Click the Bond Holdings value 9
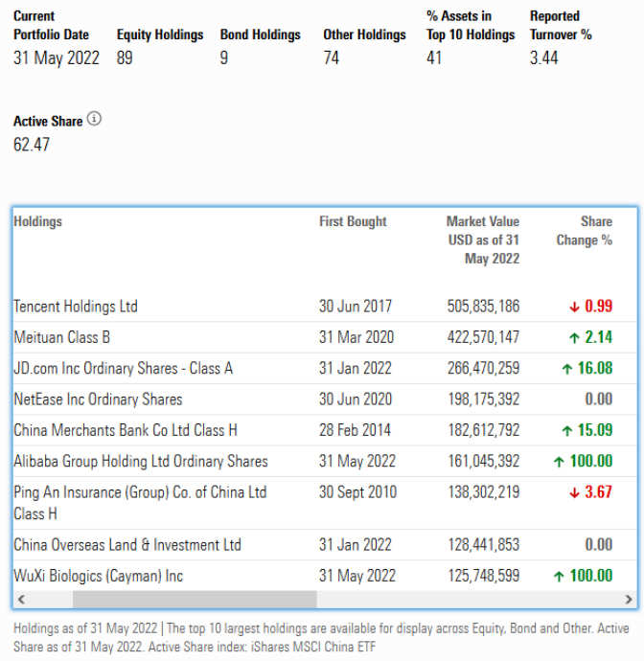Viewport: 644px width, 661px height. (224, 57)
